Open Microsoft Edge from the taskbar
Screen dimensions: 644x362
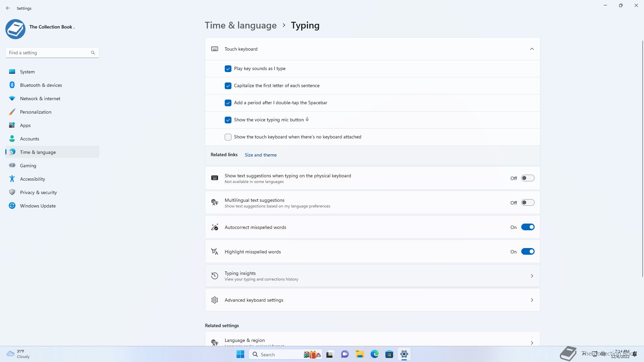(x=374, y=354)
